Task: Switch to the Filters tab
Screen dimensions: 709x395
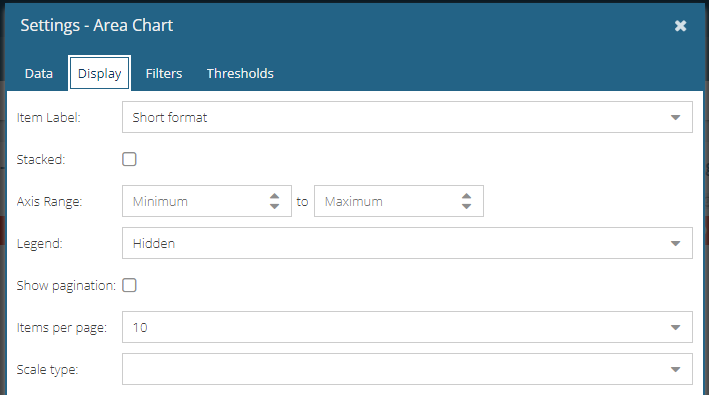Action: point(164,73)
